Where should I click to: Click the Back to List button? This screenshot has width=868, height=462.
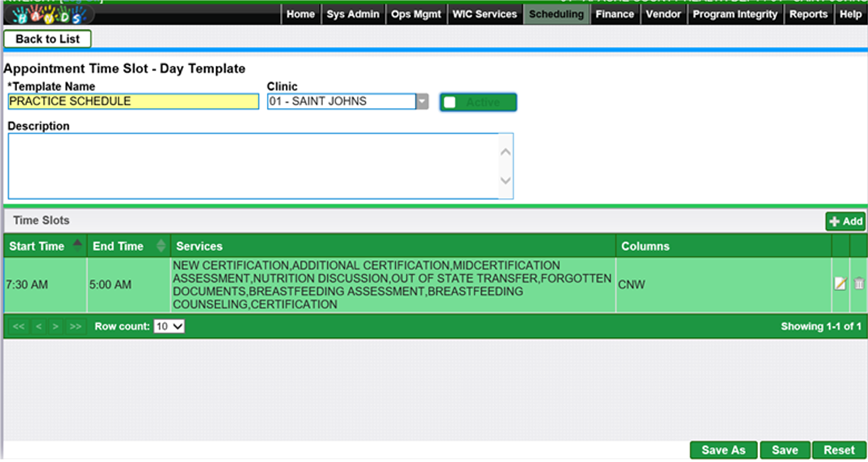(47, 39)
